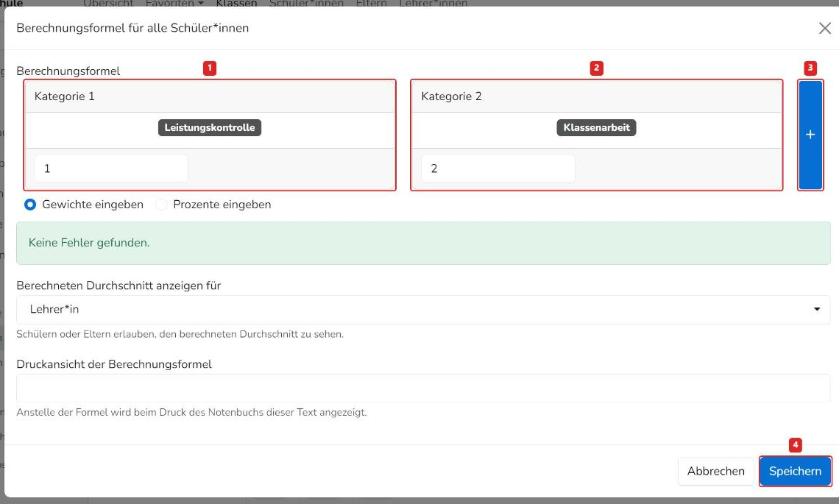839x504 pixels.
Task: Click the Speichern button
Action: click(795, 471)
